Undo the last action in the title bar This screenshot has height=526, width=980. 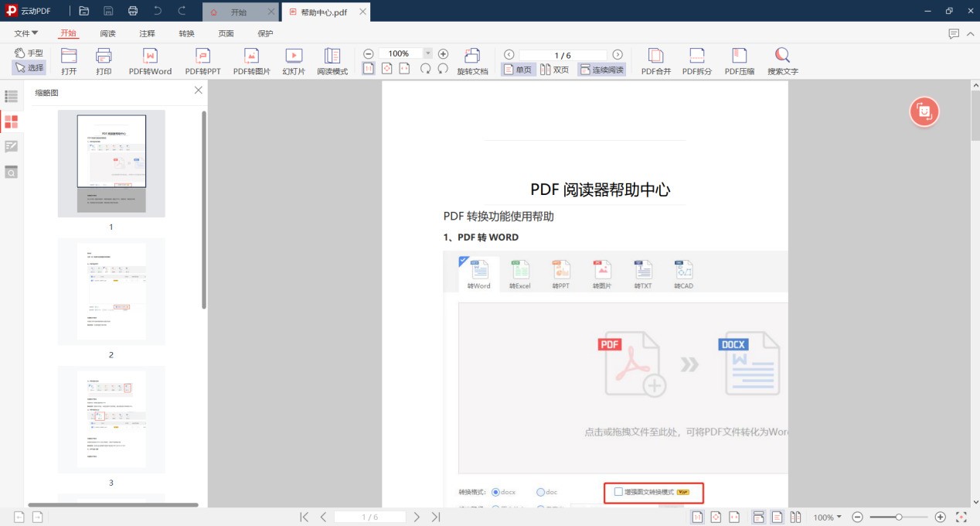(158, 11)
